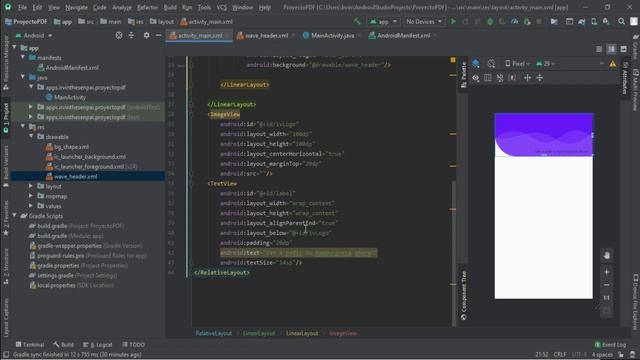
Task: Expand the values folder
Action: (x=31, y=206)
